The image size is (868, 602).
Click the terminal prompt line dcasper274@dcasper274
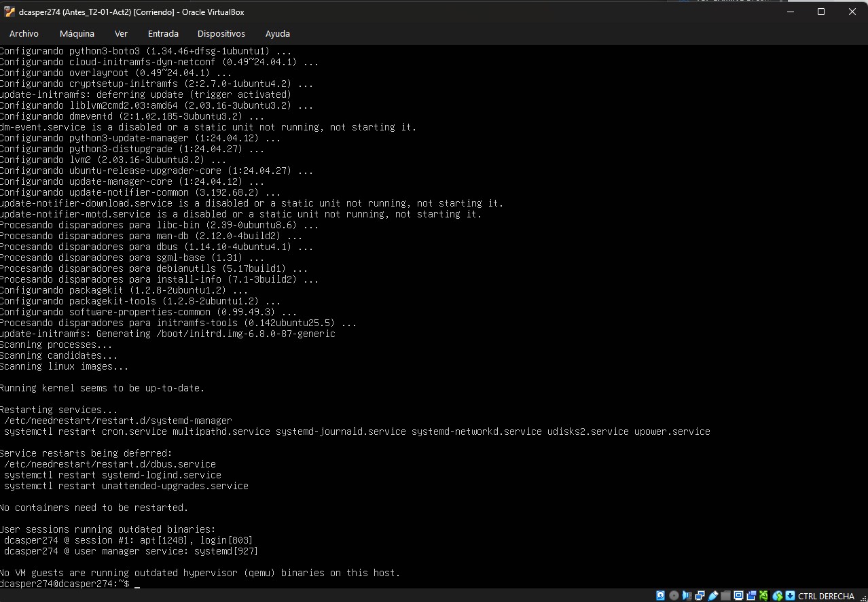65,584
